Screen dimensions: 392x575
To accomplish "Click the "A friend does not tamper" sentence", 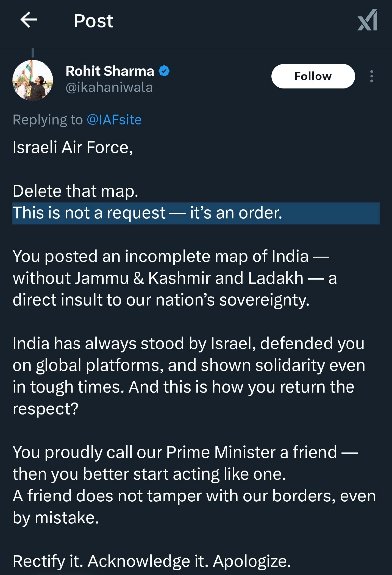I will point(194,496).
